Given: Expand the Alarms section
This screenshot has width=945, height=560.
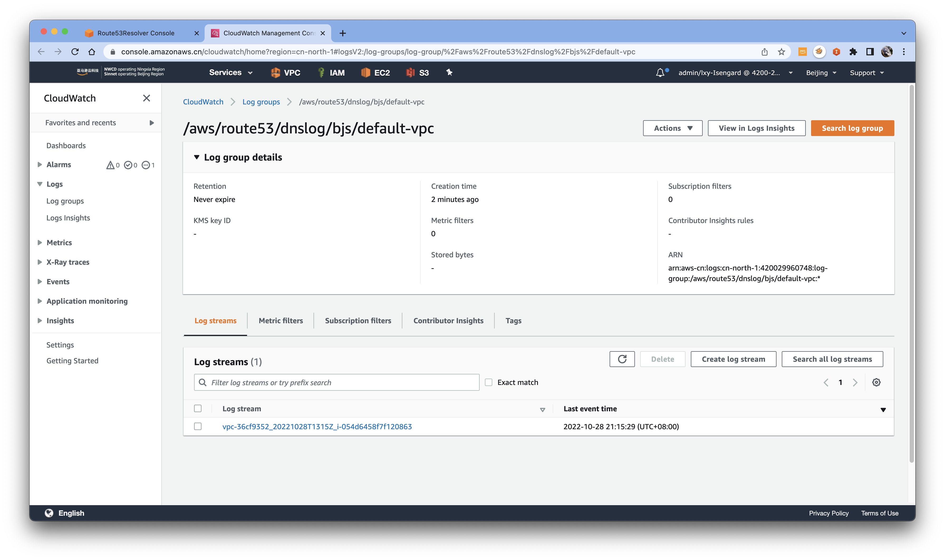Looking at the screenshot, I should pos(40,165).
